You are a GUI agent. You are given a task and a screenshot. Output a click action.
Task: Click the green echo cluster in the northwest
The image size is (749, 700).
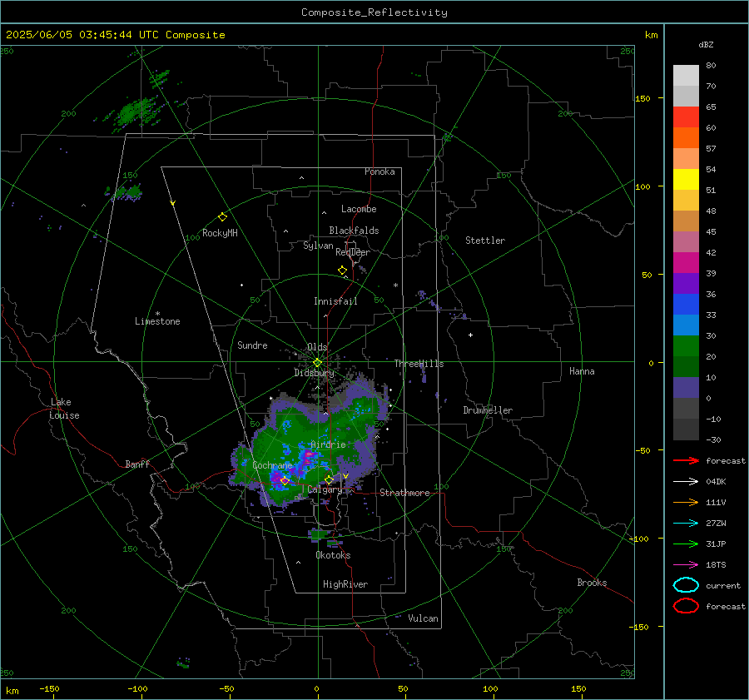[135, 113]
